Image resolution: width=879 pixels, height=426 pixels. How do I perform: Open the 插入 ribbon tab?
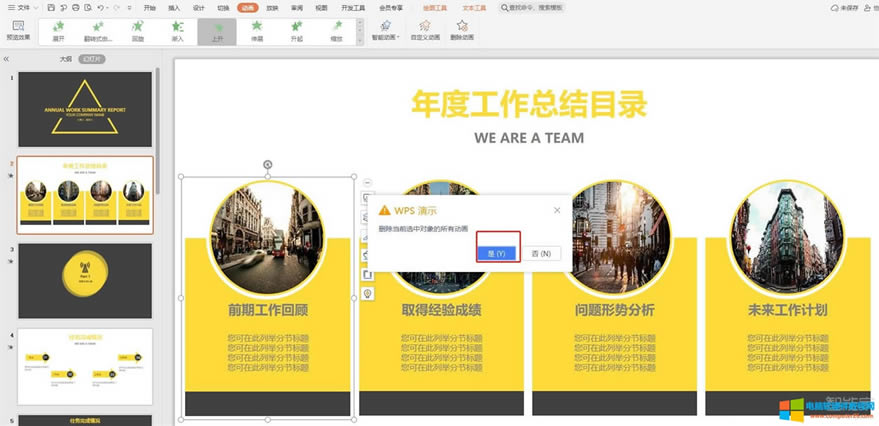[175, 7]
